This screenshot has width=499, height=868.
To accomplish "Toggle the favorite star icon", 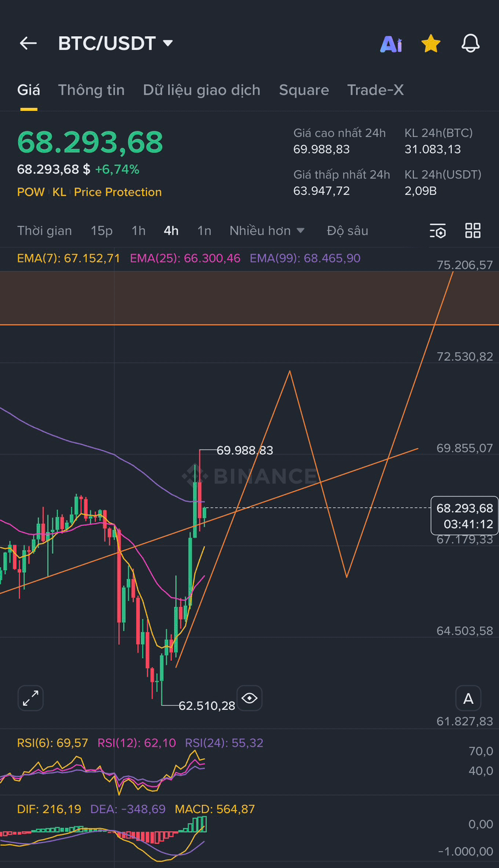I will [431, 43].
